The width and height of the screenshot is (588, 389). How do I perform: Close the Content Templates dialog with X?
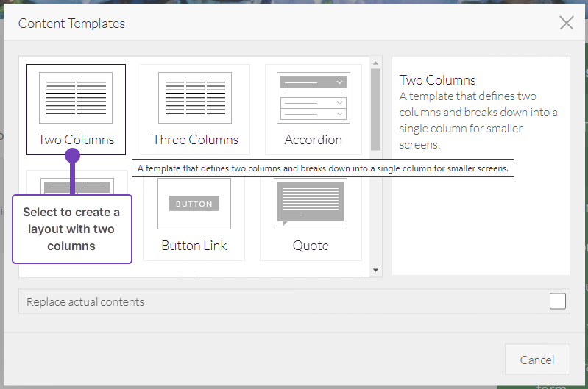pos(566,23)
